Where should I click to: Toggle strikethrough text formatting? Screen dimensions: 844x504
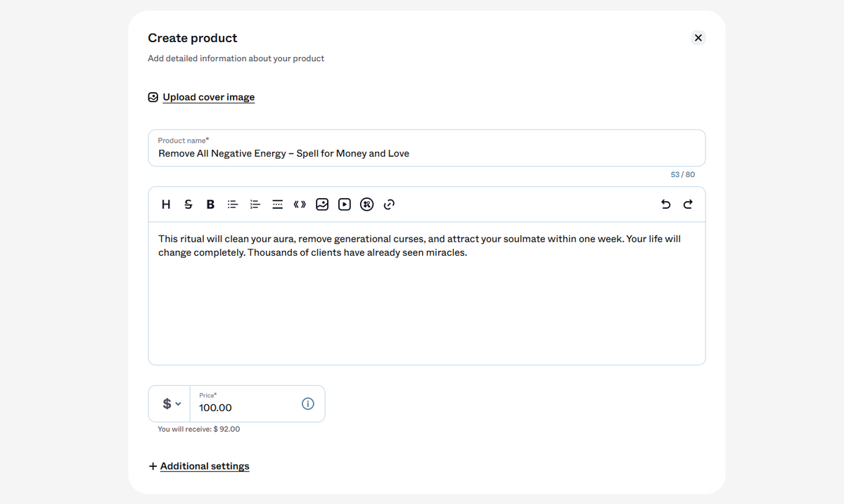click(x=188, y=205)
